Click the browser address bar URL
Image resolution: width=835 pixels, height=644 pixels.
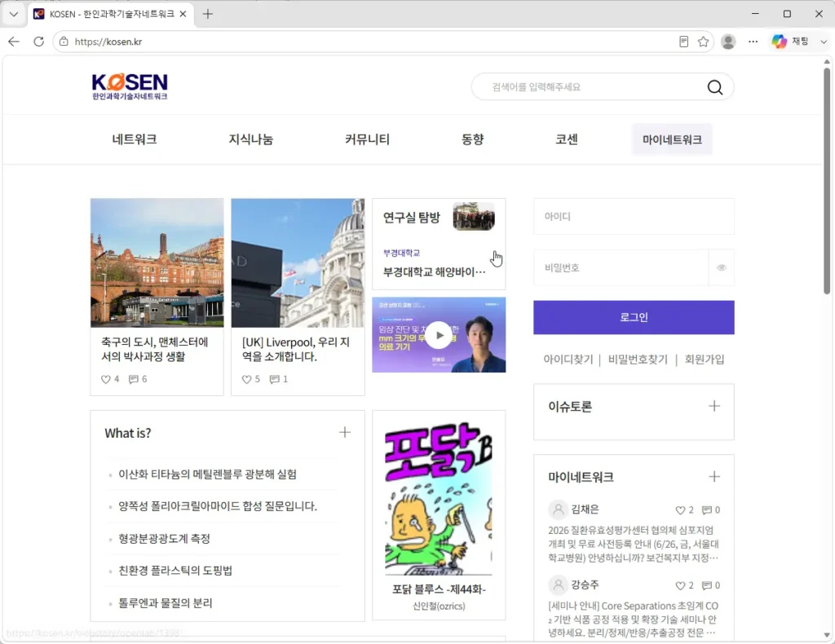(108, 42)
